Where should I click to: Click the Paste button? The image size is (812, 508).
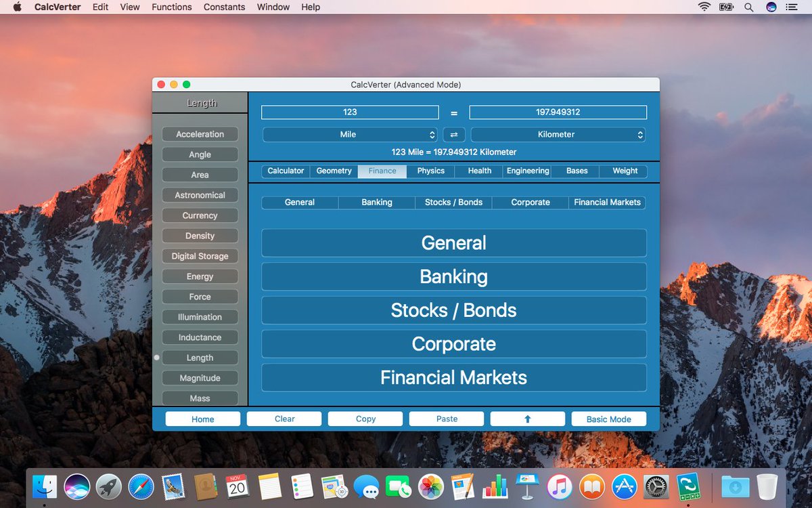[447, 419]
